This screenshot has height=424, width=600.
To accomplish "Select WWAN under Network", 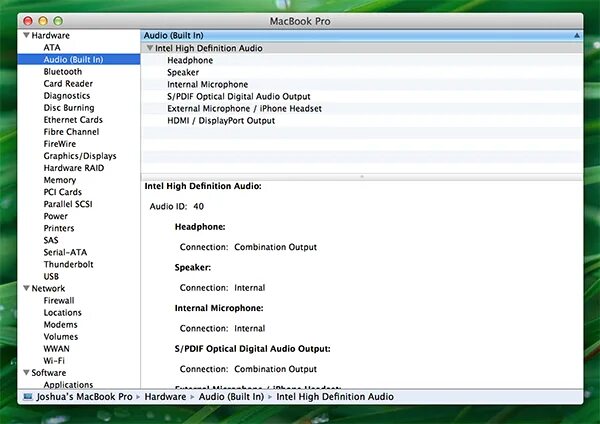I will [57, 349].
